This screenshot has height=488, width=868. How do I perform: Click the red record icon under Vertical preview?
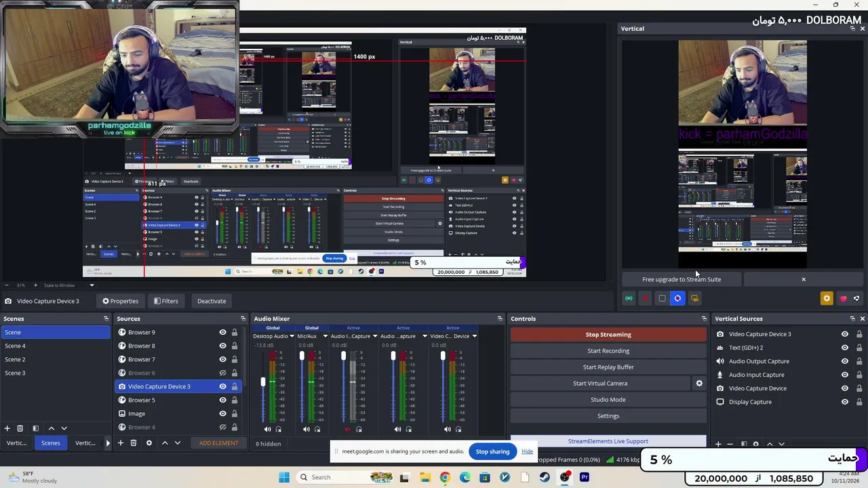click(x=646, y=298)
